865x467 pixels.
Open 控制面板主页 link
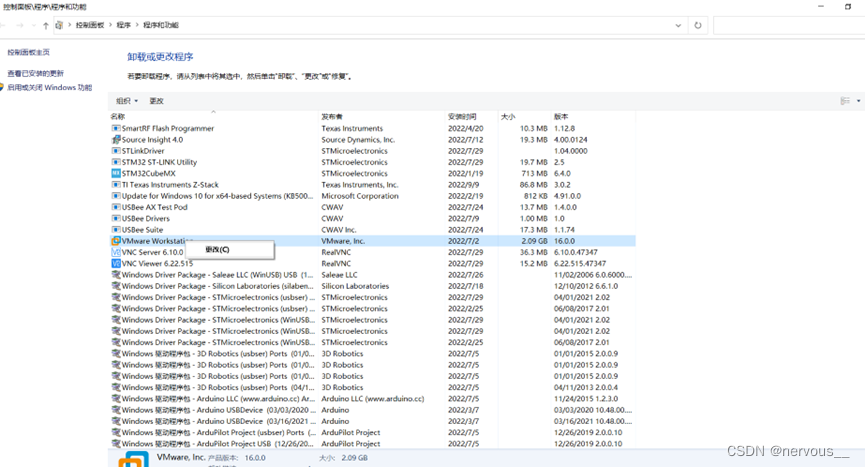(x=28, y=52)
